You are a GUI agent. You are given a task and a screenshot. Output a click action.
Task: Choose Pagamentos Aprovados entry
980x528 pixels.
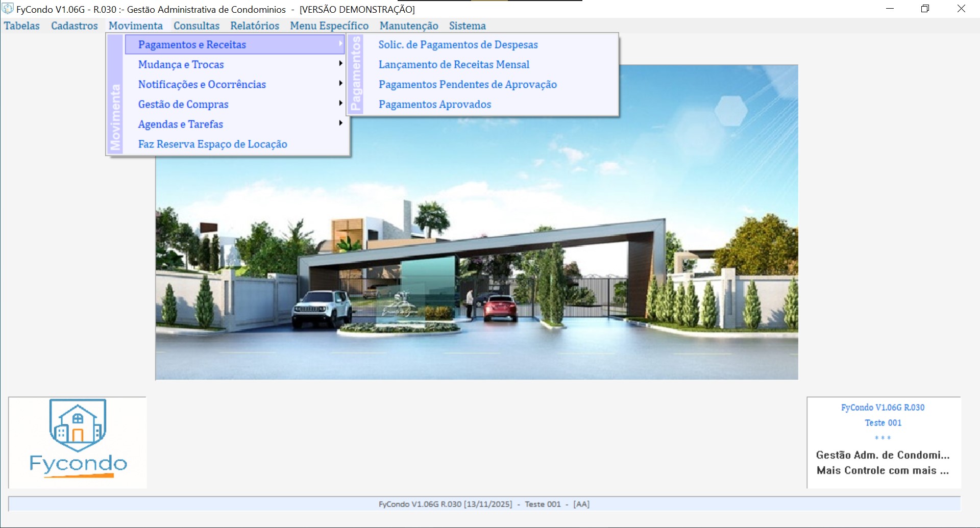pos(435,105)
